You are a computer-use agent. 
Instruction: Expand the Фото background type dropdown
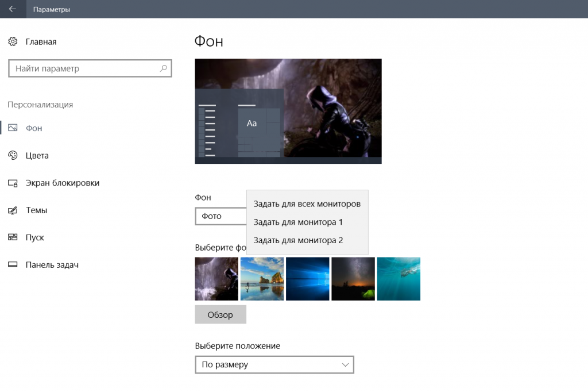(x=221, y=216)
